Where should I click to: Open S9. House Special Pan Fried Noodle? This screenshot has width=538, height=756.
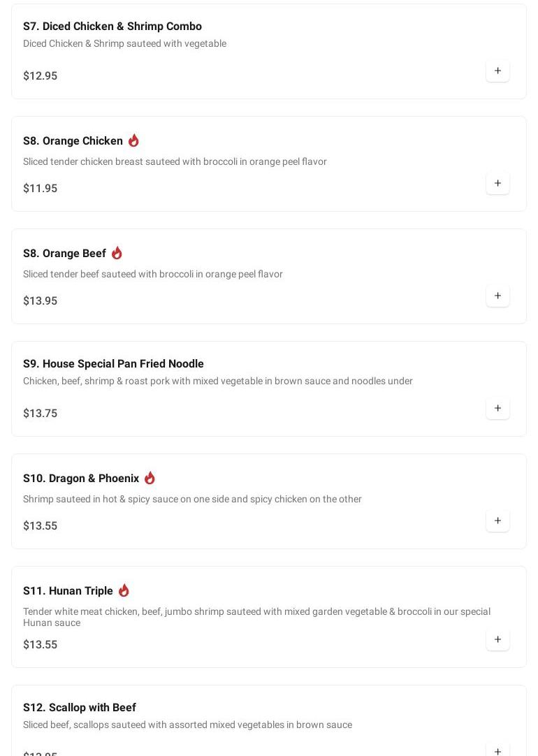coord(113,364)
